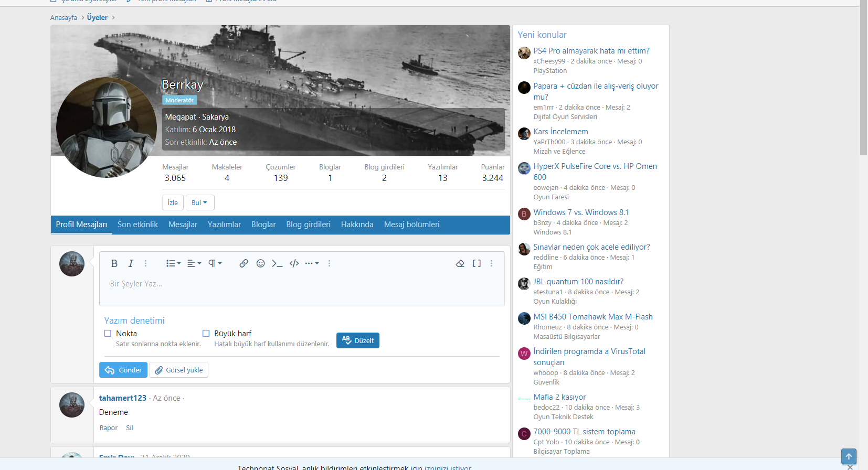
Task: Click the message box placeholder Bir Şeyler Yaz
Action: coord(136,284)
